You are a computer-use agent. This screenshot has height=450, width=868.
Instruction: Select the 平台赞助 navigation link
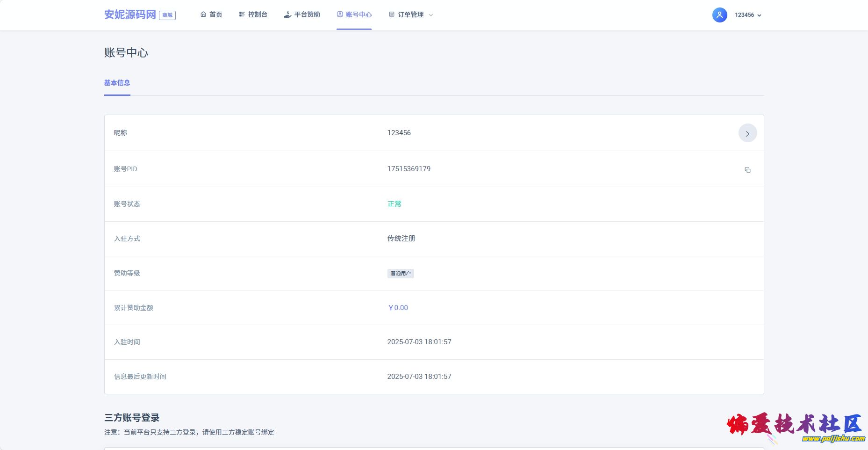307,15
